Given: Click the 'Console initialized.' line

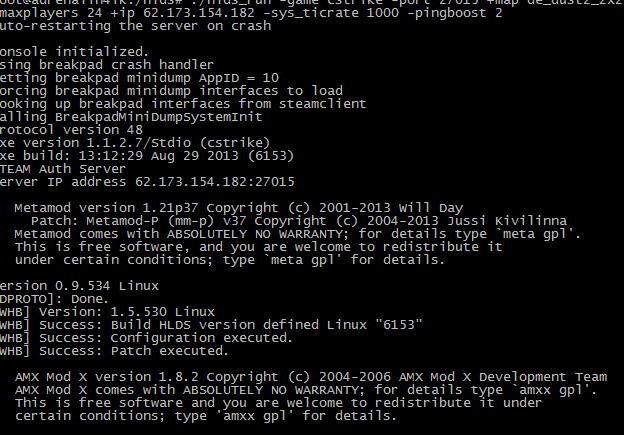Looking at the screenshot, I should click(x=74, y=52).
